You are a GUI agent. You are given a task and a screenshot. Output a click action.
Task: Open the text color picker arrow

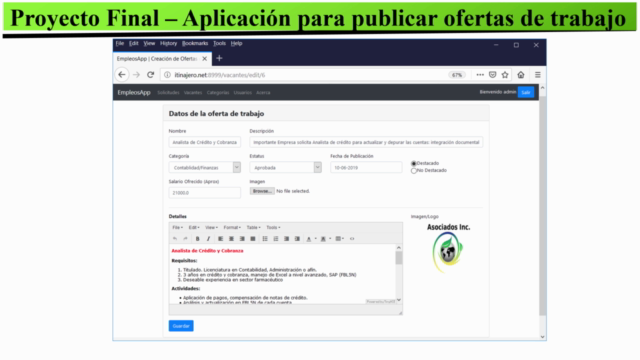click(x=316, y=239)
